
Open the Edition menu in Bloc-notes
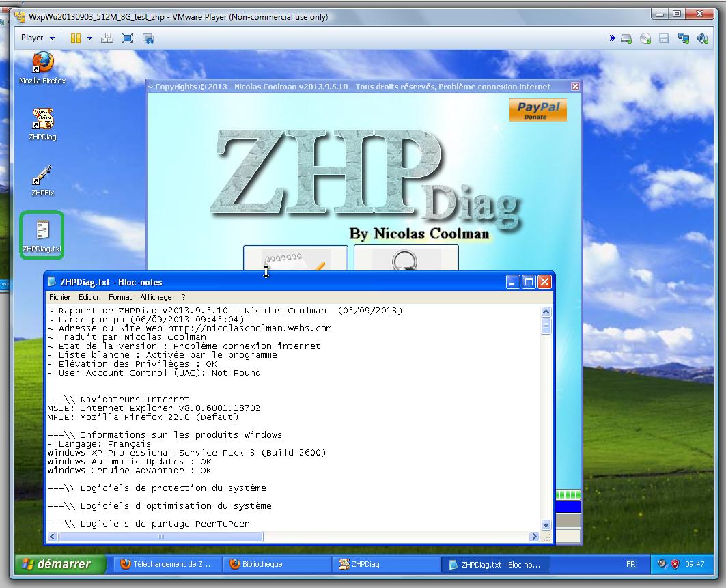89,297
